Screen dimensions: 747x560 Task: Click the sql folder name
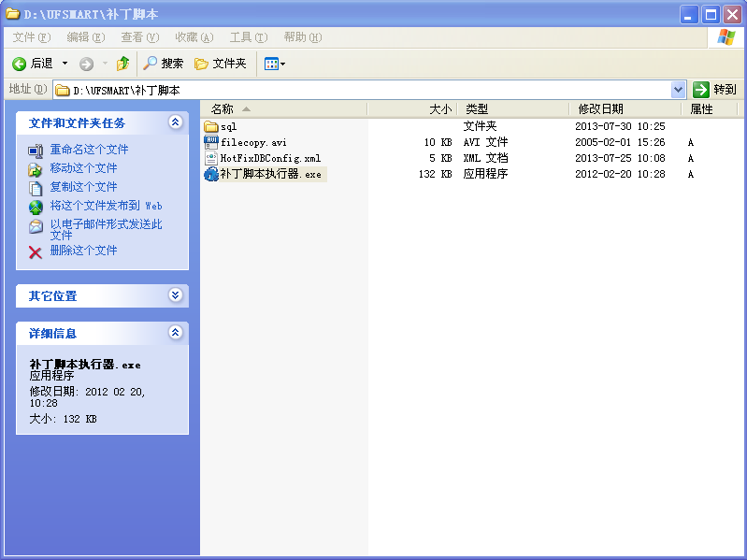[229, 126]
